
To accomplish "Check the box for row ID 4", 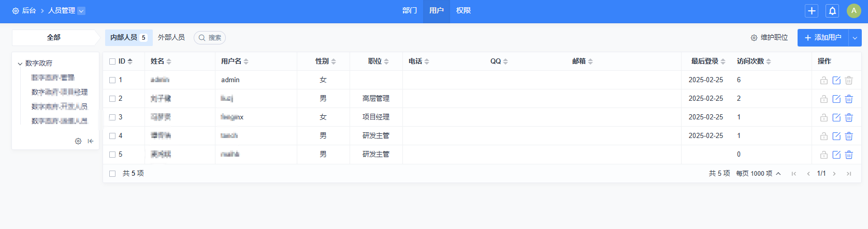I will (112, 136).
